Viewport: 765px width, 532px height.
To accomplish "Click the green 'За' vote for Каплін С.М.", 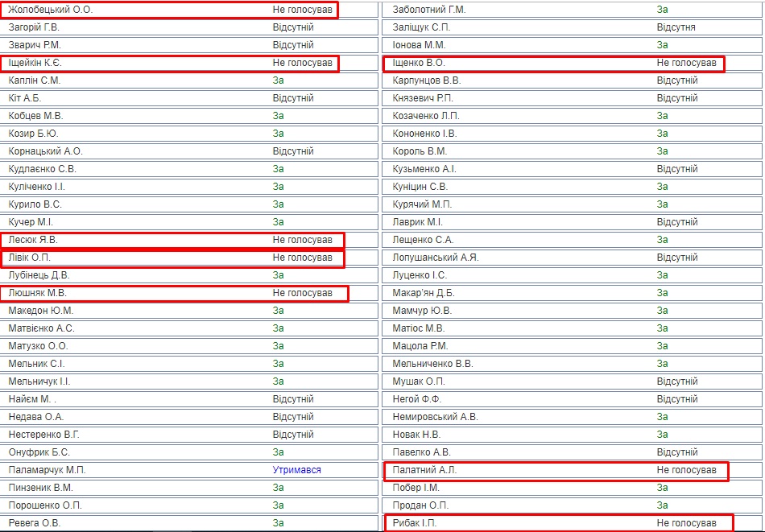I will (278, 80).
